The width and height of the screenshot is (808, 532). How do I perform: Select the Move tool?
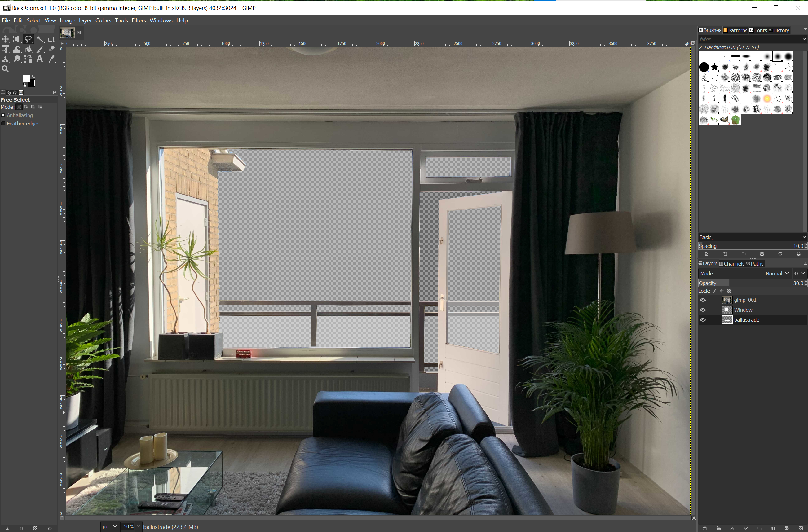click(x=6, y=39)
